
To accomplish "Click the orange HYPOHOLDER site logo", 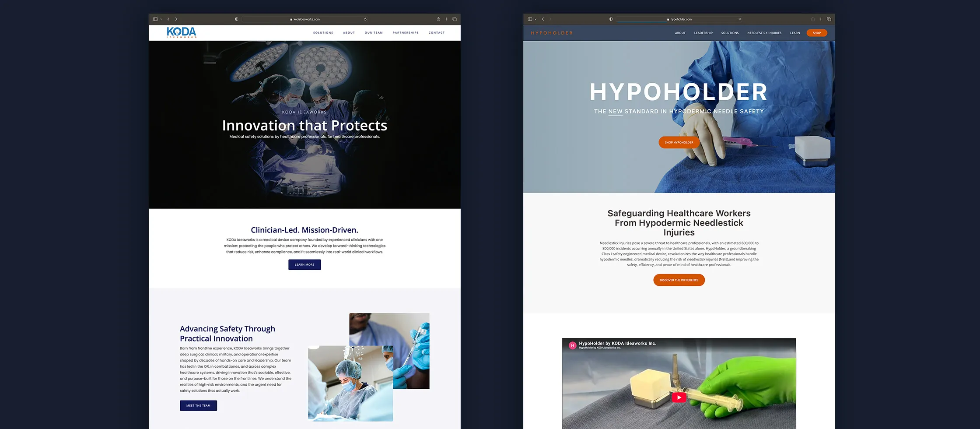I will click(552, 33).
